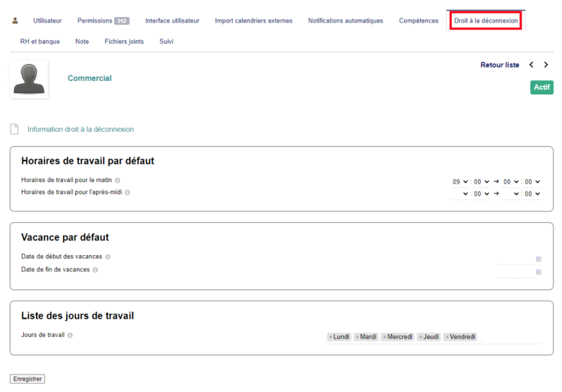Click the Retour liste link
This screenshot has height=392, width=562.
click(499, 65)
